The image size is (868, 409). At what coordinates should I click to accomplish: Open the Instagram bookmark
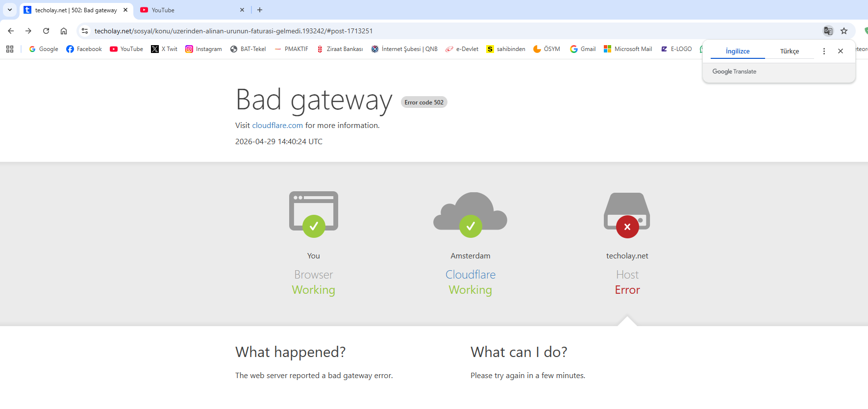pyautogui.click(x=203, y=49)
